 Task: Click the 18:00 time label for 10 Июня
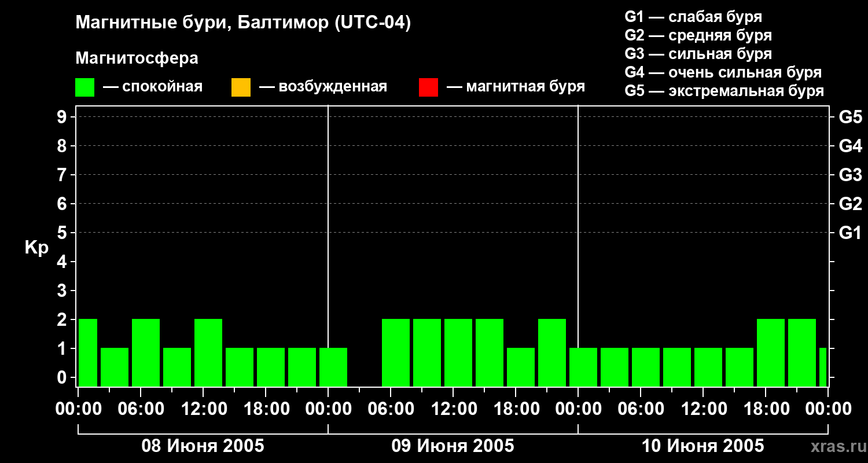766,409
